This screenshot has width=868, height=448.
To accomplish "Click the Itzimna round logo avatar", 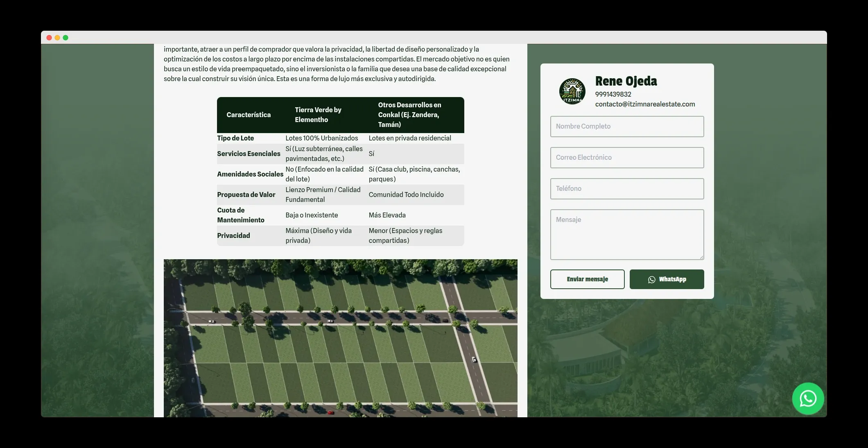I will point(572,91).
